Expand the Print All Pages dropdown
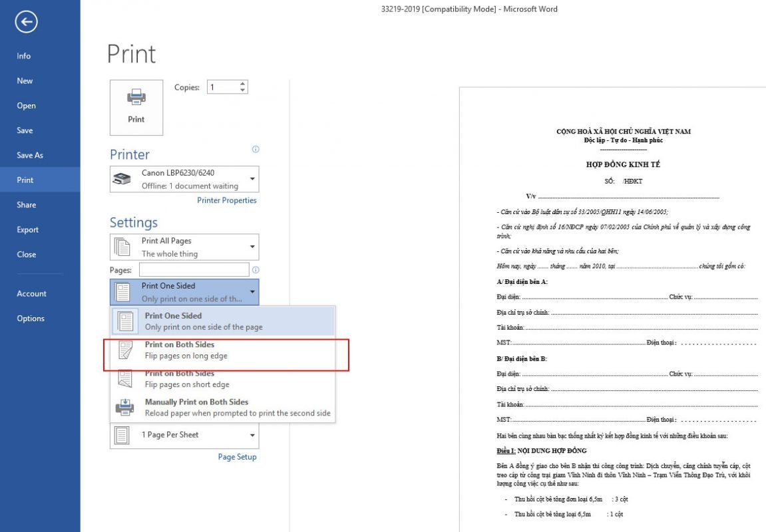Viewport: 766px width, 532px height. (184, 247)
